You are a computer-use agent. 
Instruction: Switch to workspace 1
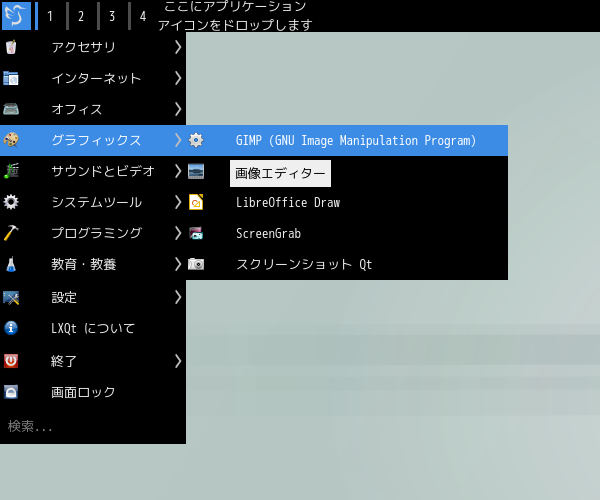(50, 16)
